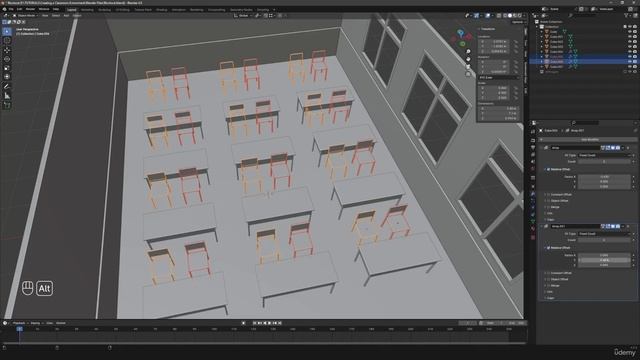Collapse the Collection in the outliner

point(538,27)
